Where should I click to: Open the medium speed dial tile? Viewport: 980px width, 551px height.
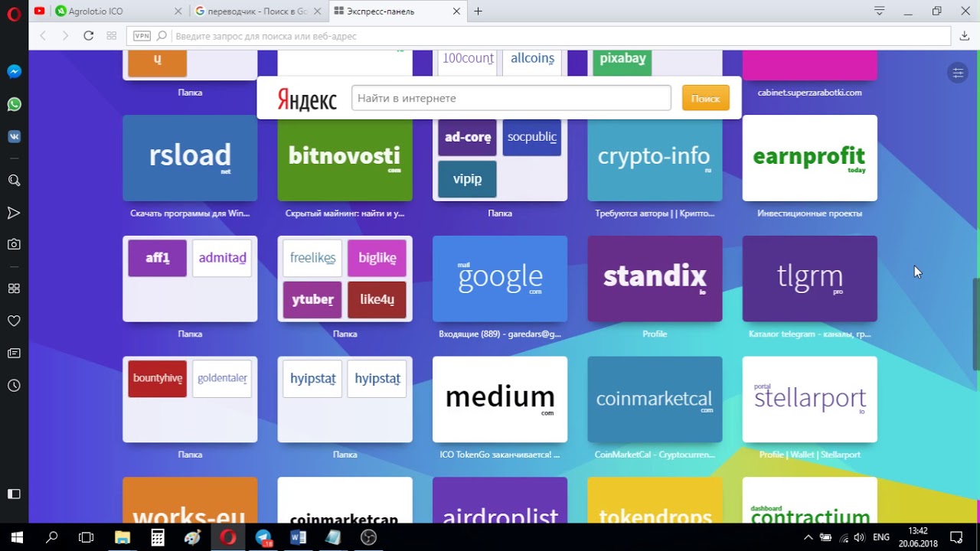click(x=500, y=399)
